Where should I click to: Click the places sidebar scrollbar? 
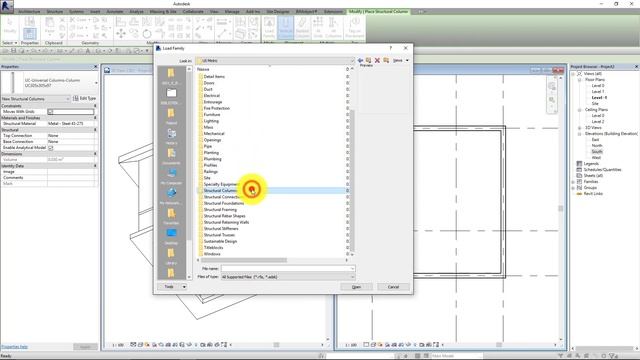point(189,156)
